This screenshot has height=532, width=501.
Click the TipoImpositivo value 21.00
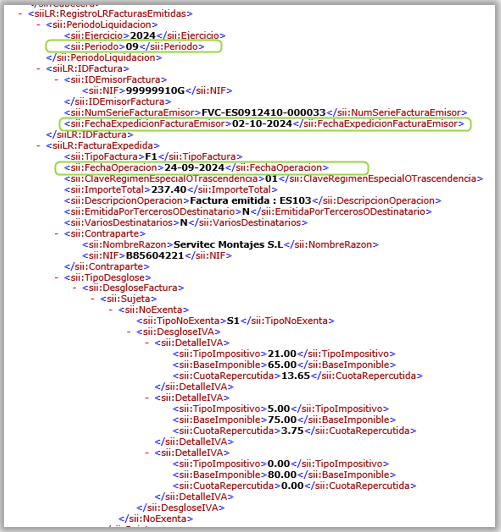[282, 354]
